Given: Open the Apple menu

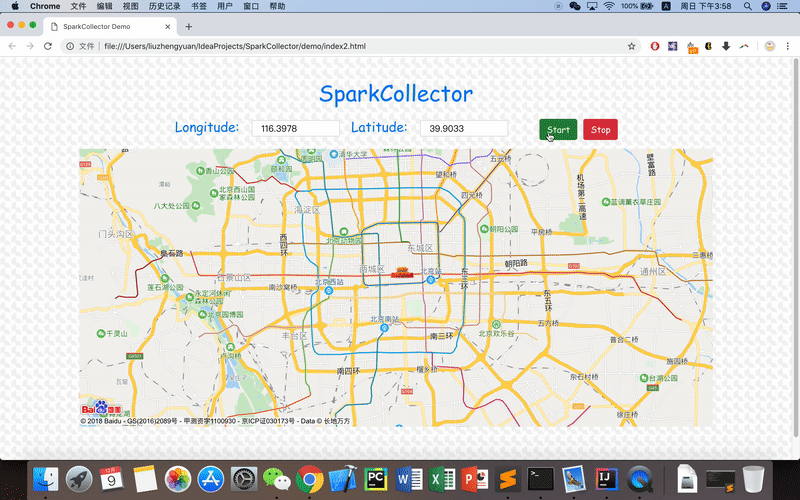Looking at the screenshot, I should [x=15, y=6].
